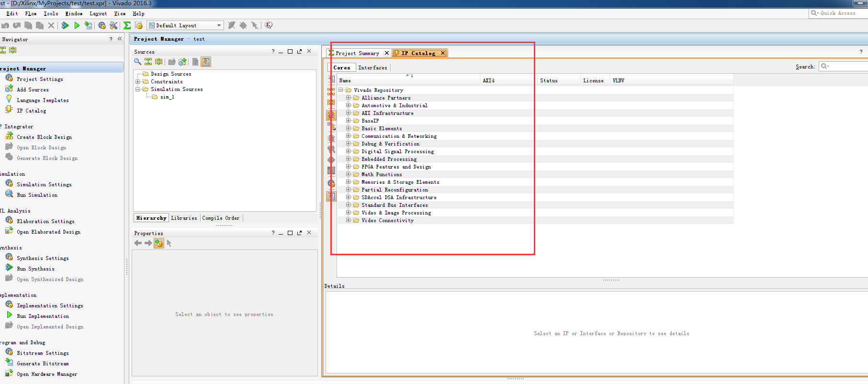The image size is (868, 384).
Task: Click IP Catalog in the Navigator
Action: (32, 111)
